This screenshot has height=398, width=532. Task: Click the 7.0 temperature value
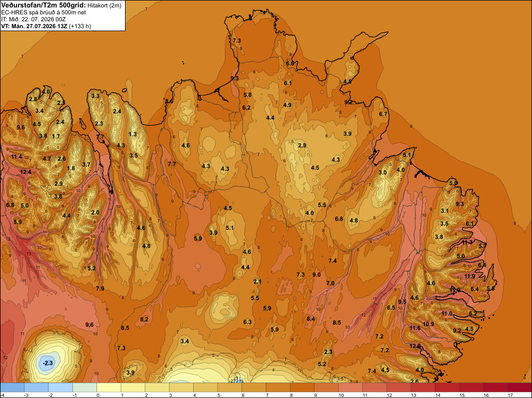click(330, 283)
